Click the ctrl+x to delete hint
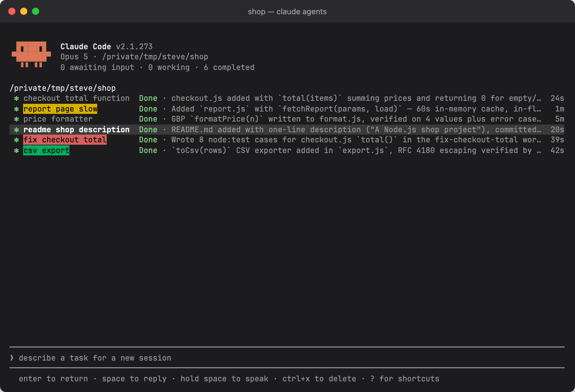 [319, 379]
